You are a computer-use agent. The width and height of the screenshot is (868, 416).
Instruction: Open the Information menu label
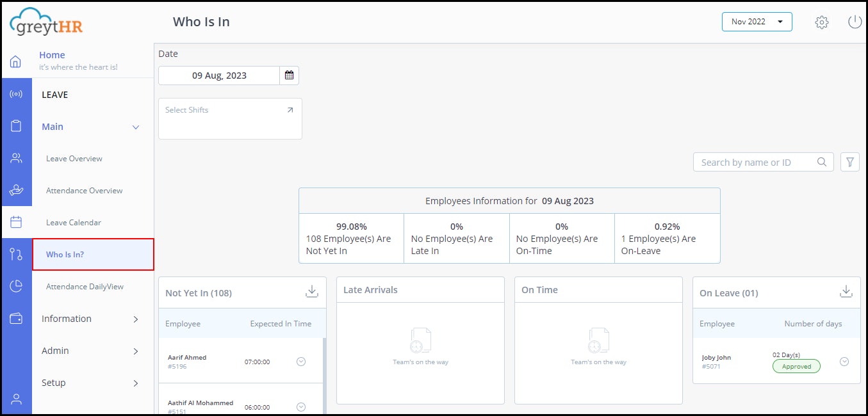[x=67, y=319]
